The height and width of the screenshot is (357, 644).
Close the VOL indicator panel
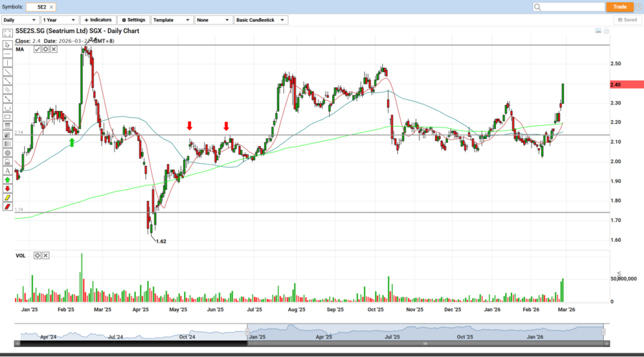[x=46, y=255]
